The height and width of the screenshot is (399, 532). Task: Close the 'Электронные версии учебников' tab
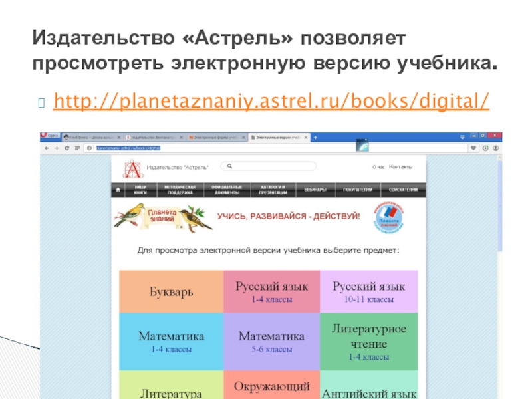306,138
